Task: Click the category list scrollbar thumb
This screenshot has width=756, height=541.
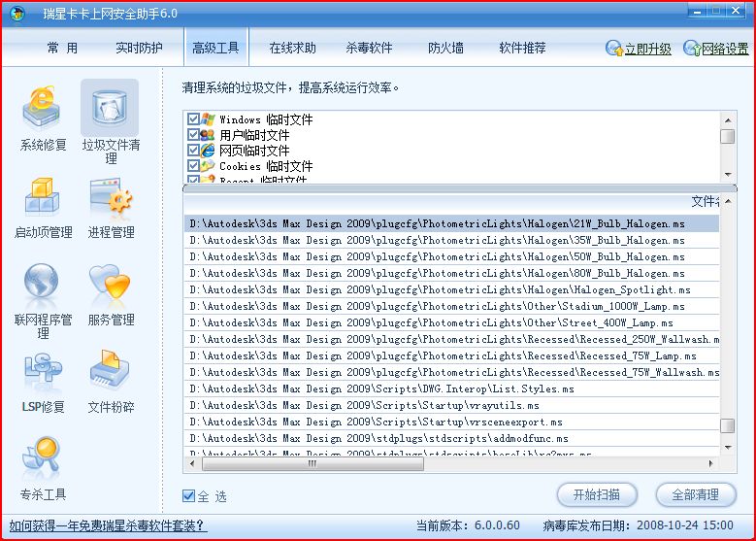Action: tap(728, 136)
